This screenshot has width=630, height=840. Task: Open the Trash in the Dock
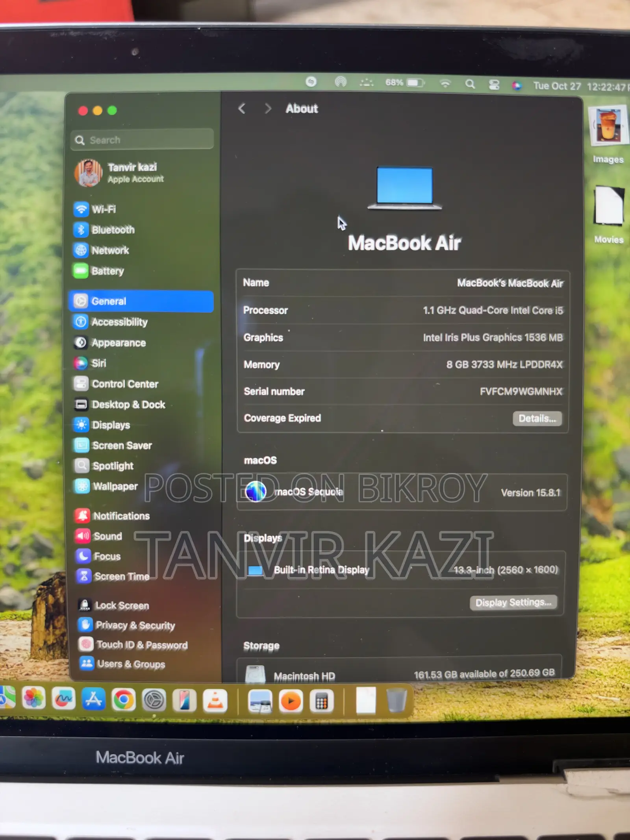pos(396,700)
